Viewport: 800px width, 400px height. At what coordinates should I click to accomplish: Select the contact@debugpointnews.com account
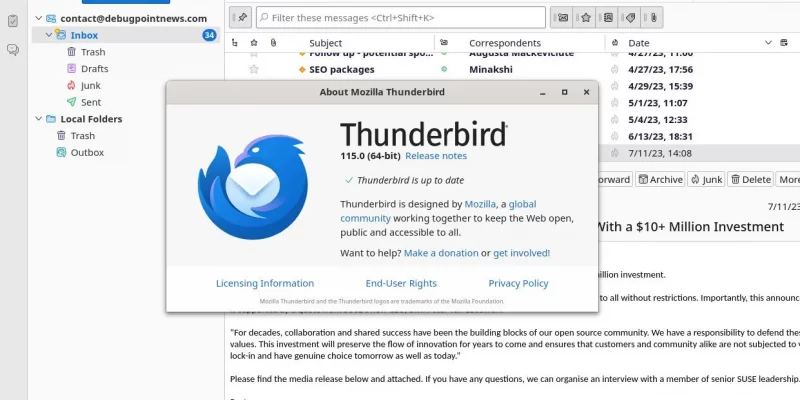click(x=134, y=18)
